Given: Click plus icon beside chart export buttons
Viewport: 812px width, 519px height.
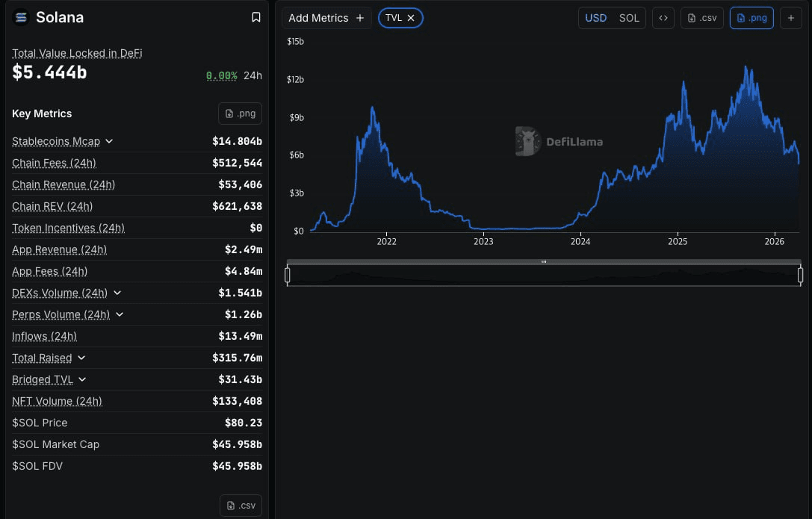Looking at the screenshot, I should click(x=790, y=18).
